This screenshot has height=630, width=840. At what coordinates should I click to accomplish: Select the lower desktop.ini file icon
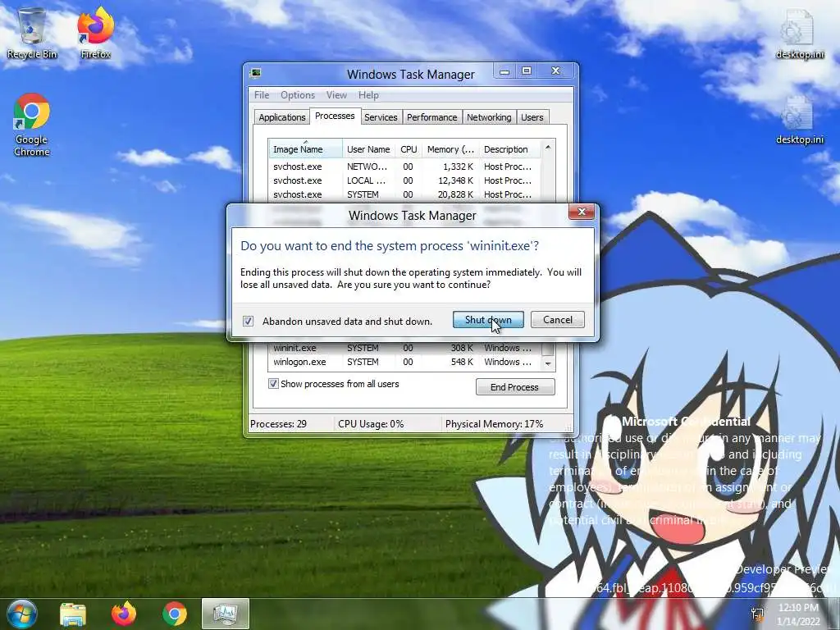[799, 120]
